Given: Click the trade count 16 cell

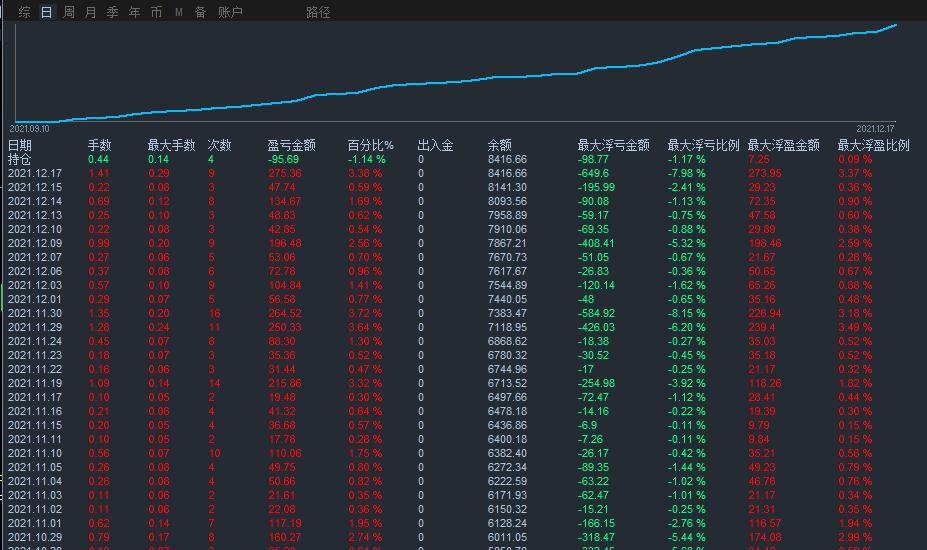Looking at the screenshot, I should click(x=214, y=313).
